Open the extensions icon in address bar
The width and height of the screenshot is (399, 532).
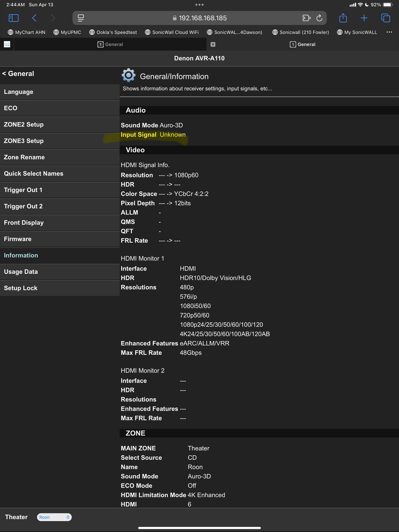(306, 18)
